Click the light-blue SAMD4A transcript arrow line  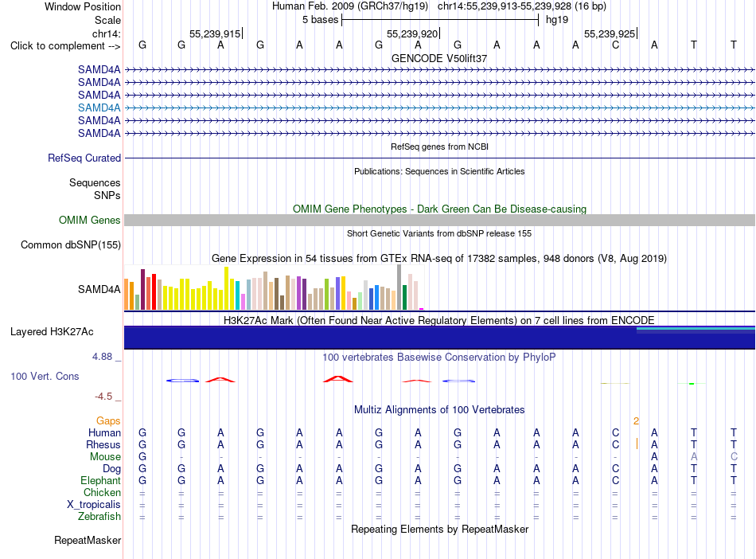click(x=439, y=108)
